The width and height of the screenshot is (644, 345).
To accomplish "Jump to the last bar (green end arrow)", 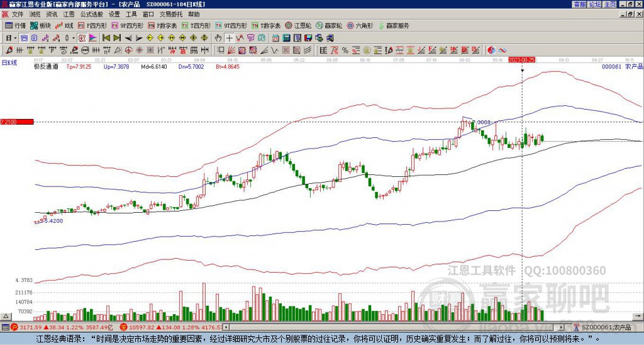I will [x=117, y=38].
